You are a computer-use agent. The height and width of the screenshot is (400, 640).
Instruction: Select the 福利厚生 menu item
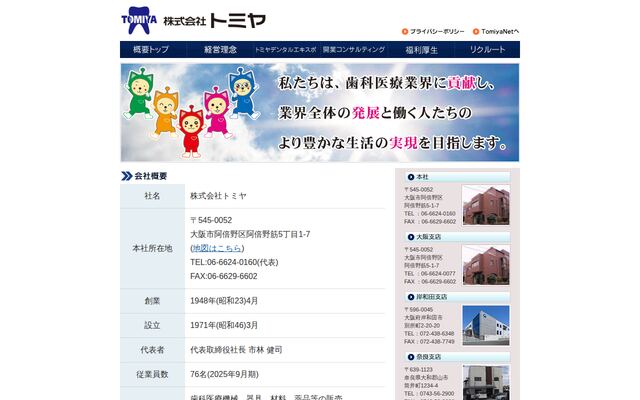point(421,49)
